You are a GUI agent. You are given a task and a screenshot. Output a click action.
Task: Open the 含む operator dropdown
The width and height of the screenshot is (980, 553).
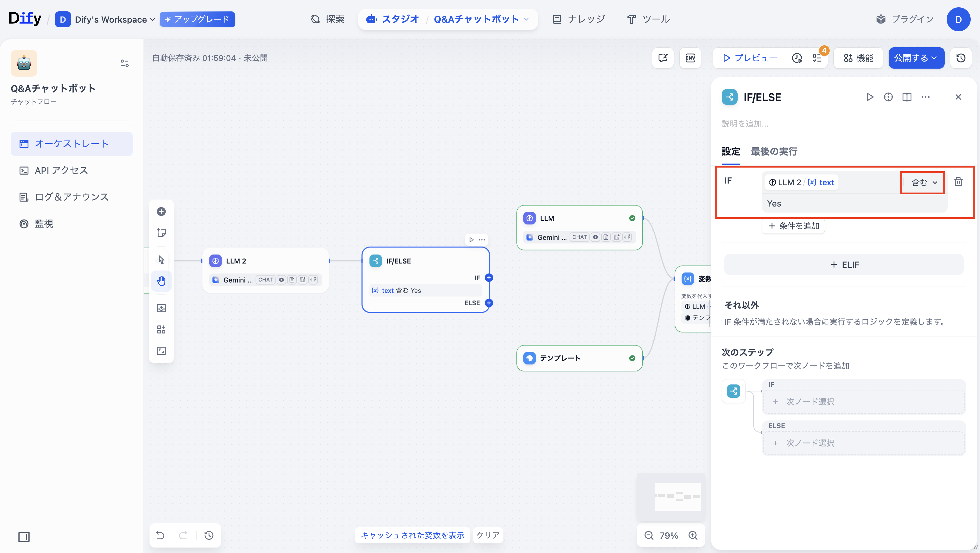point(924,183)
